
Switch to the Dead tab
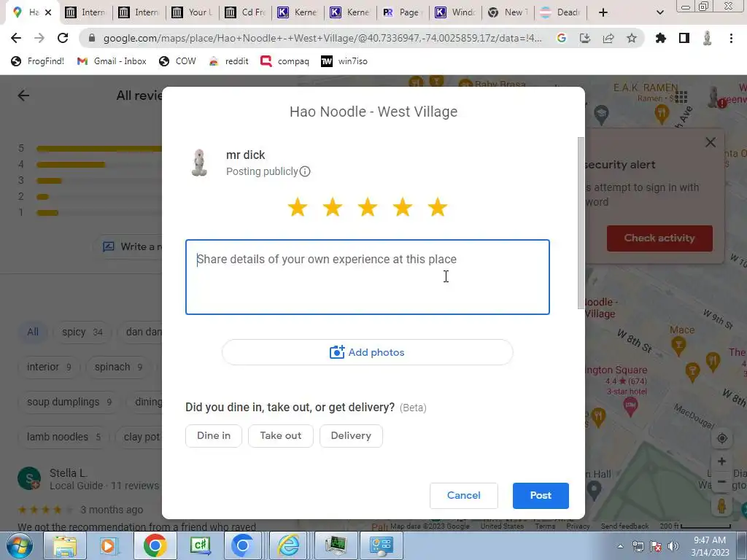561,12
